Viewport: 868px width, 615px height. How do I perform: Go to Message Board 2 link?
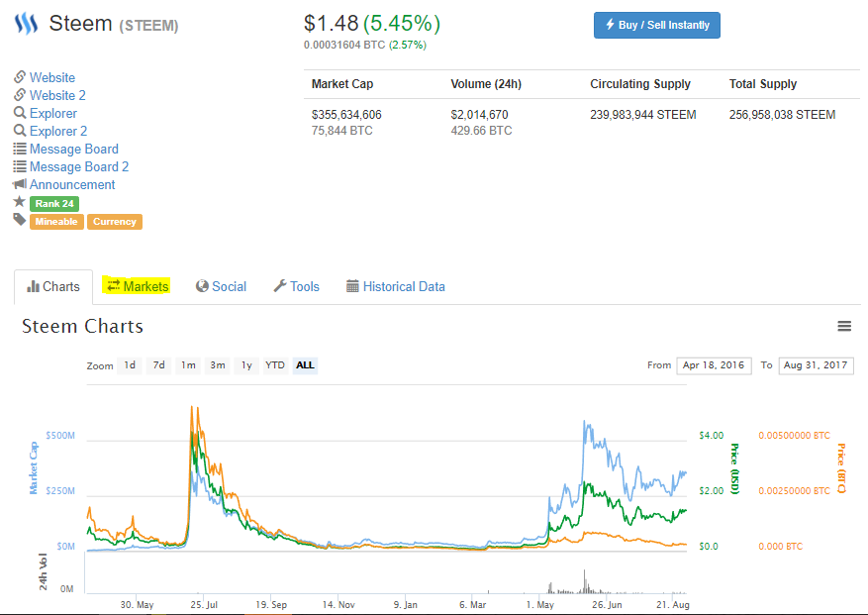79,166
